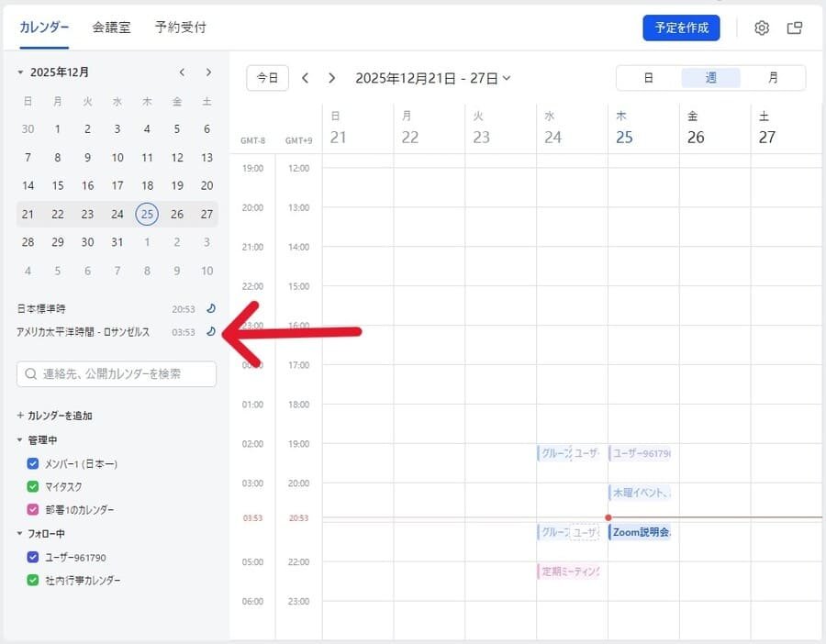
Task: Uncheck メンバー1 (日本一) calendar
Action: [33, 463]
